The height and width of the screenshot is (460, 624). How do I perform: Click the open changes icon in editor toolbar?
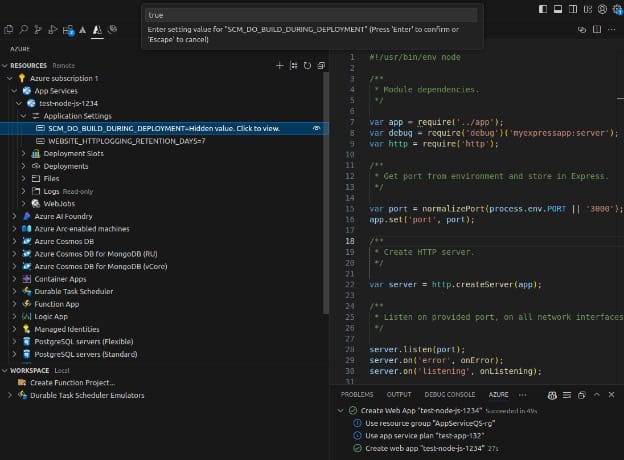coord(582,29)
